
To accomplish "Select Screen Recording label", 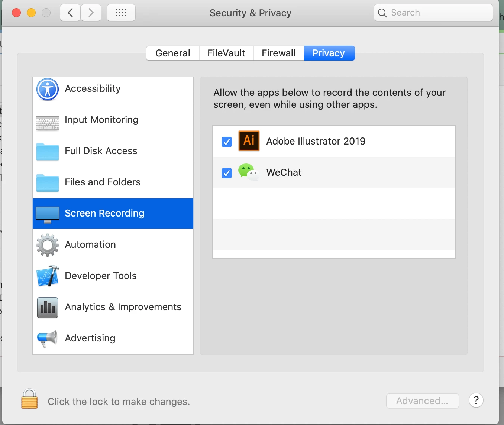I will [104, 213].
